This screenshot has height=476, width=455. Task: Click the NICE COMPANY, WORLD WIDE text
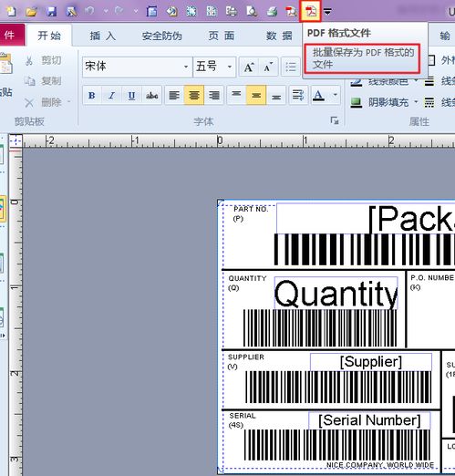coord(380,465)
